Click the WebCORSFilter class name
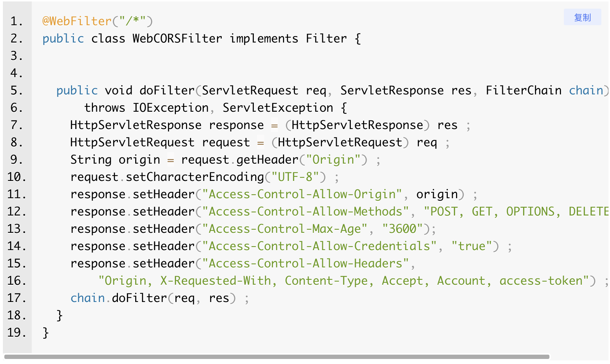The image size is (610, 364). [177, 39]
